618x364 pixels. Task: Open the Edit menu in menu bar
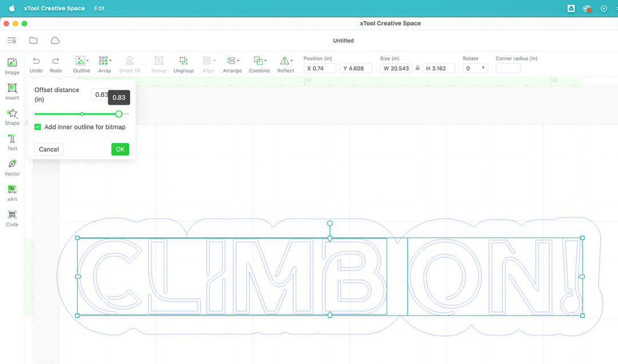pos(100,9)
